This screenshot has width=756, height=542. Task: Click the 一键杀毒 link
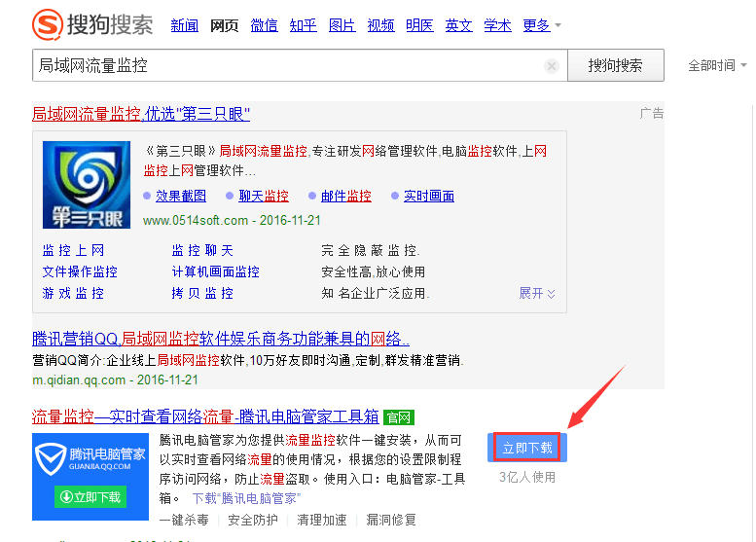[184, 520]
